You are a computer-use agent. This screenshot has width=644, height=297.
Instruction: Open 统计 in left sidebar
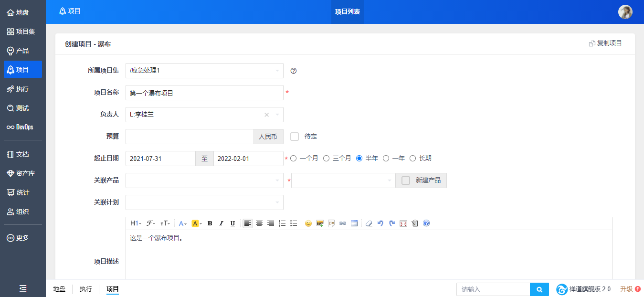[23, 192]
